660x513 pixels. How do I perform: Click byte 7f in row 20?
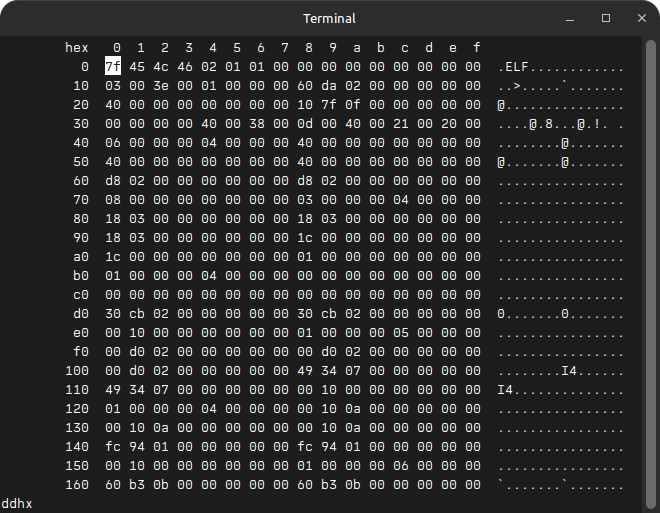coord(329,105)
